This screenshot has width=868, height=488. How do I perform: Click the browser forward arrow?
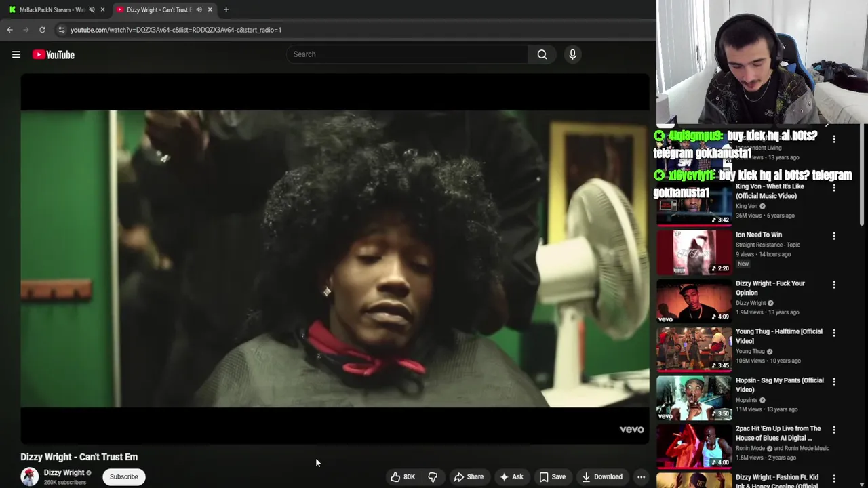pos(26,30)
